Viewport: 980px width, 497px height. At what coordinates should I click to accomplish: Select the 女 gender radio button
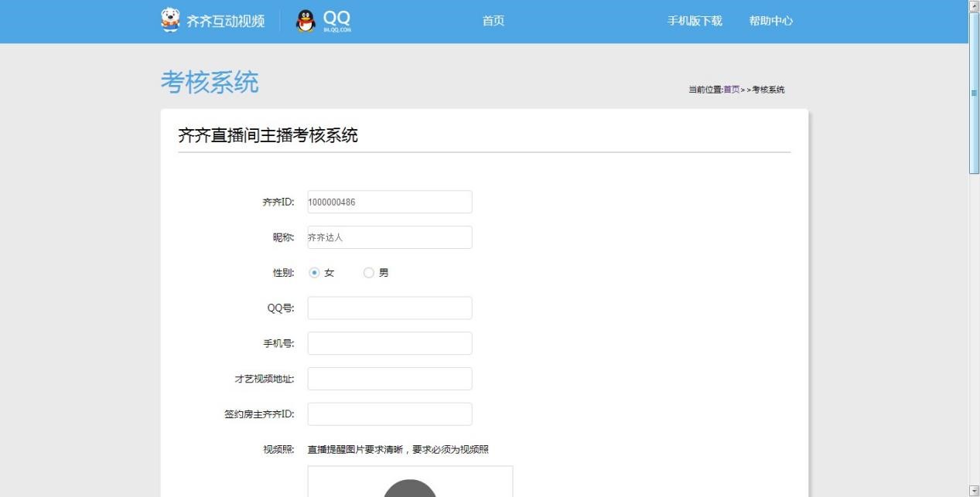pyautogui.click(x=314, y=273)
